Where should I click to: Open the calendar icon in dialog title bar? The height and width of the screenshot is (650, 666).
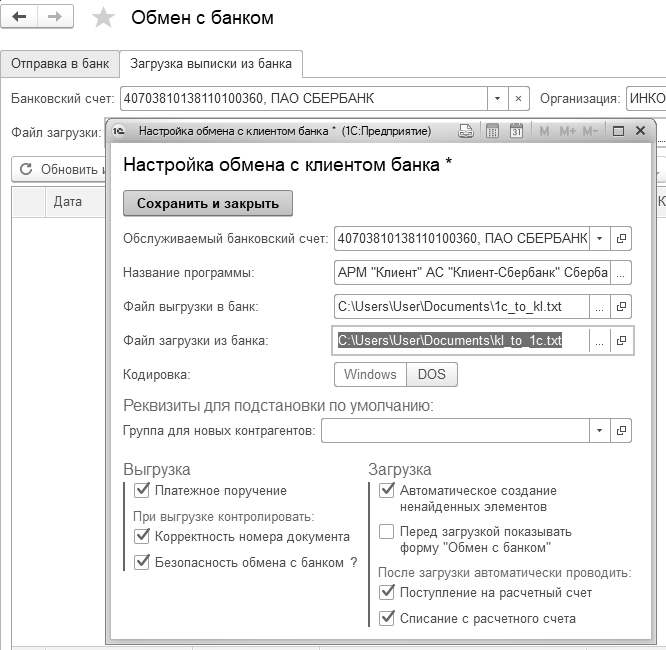[x=517, y=131]
